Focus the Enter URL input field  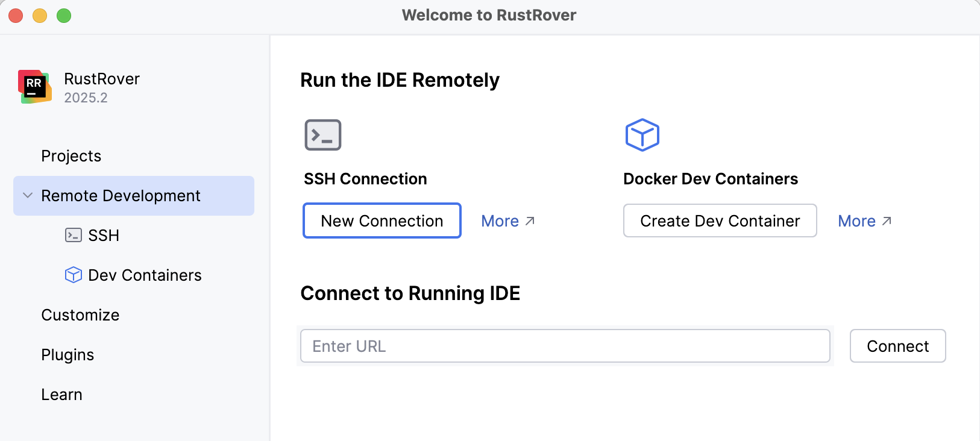click(x=565, y=346)
